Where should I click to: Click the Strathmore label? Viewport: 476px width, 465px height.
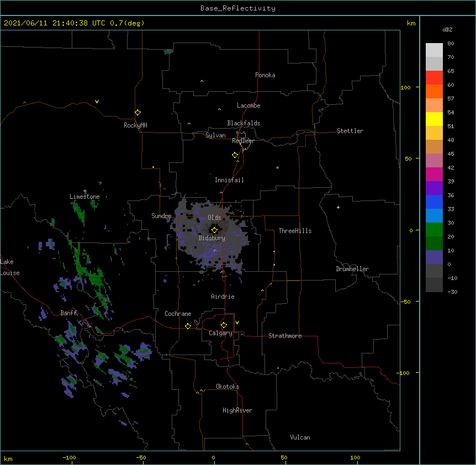click(x=285, y=336)
